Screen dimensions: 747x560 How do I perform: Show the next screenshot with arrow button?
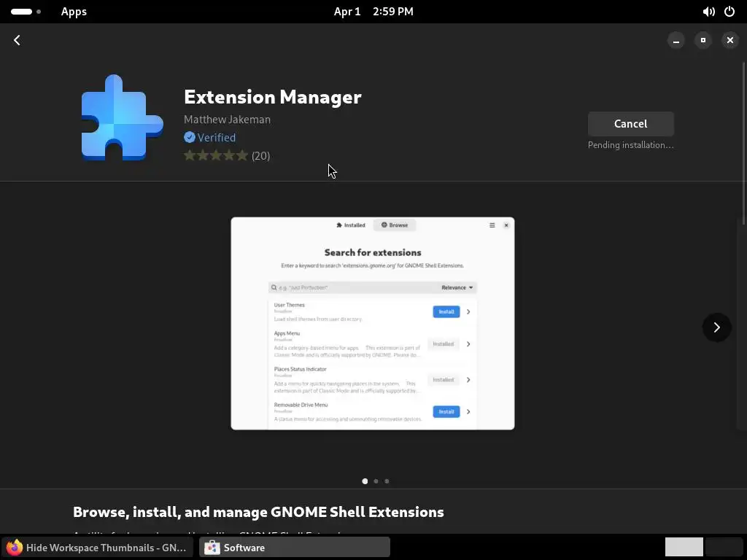(716, 327)
